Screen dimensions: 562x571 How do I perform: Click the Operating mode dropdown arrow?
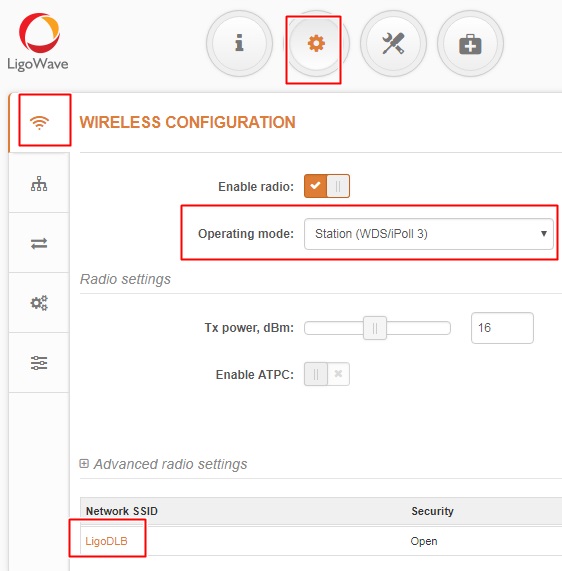pos(543,234)
